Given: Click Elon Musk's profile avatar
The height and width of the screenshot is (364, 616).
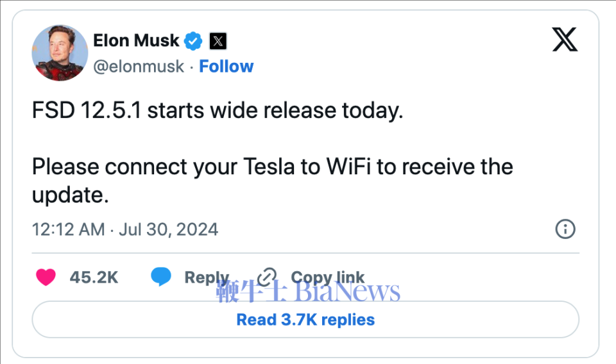Looking at the screenshot, I should click(60, 53).
